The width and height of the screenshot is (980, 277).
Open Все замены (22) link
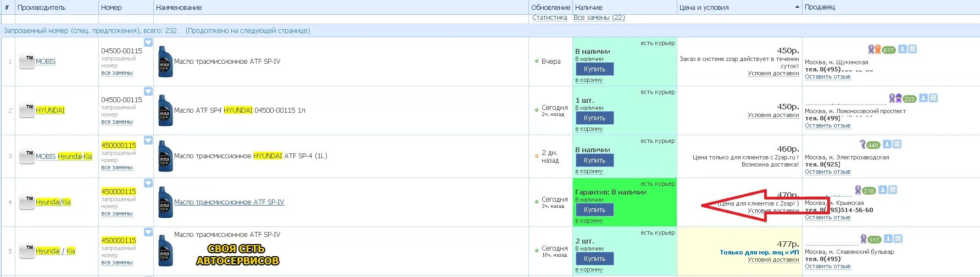click(599, 18)
